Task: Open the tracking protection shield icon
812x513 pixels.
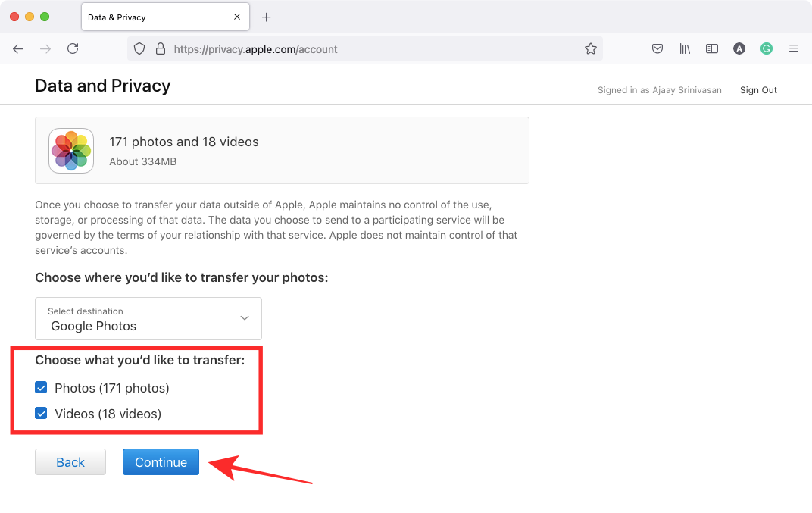Action: [139, 48]
